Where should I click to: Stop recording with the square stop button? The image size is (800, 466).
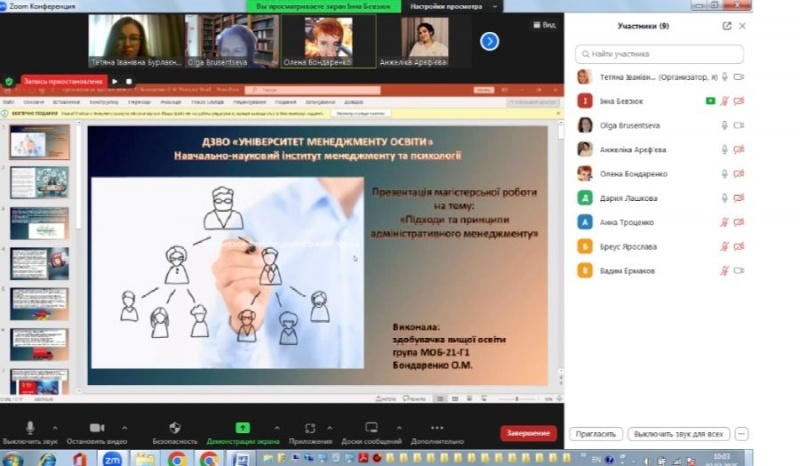coord(129,81)
